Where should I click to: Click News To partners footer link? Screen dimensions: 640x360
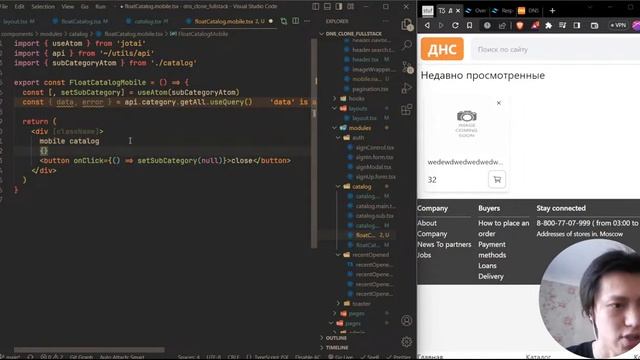(444, 244)
